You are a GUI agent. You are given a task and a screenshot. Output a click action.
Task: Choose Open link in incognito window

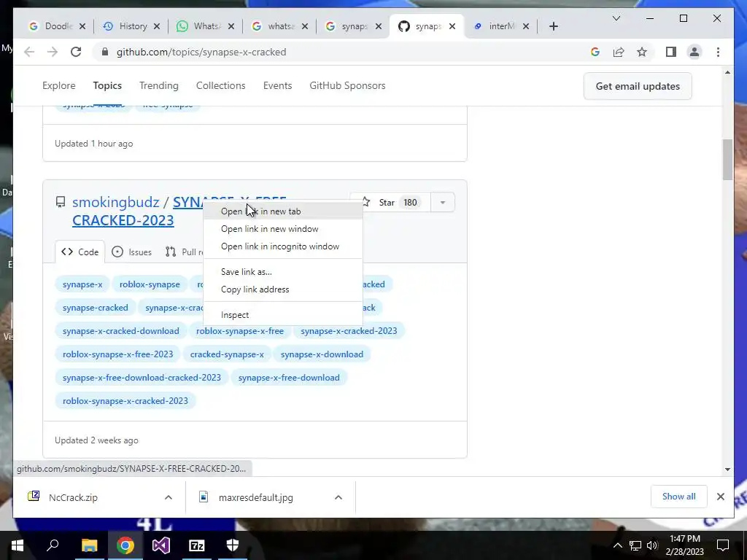[x=283, y=246]
